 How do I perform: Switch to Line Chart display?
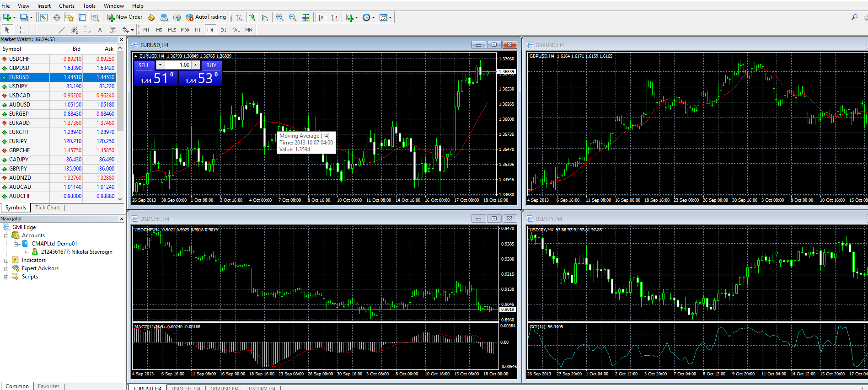click(x=265, y=17)
